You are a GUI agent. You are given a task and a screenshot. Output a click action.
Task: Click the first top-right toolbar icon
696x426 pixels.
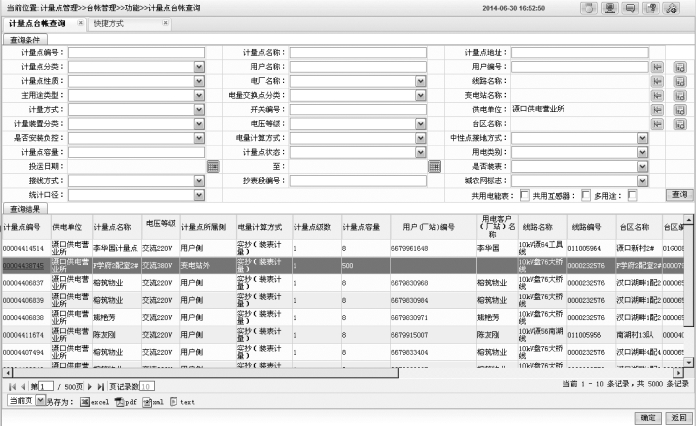(x=589, y=8)
